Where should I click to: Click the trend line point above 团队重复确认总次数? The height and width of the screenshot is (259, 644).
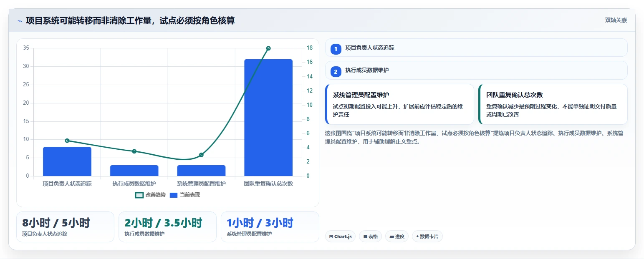pyautogui.click(x=268, y=48)
